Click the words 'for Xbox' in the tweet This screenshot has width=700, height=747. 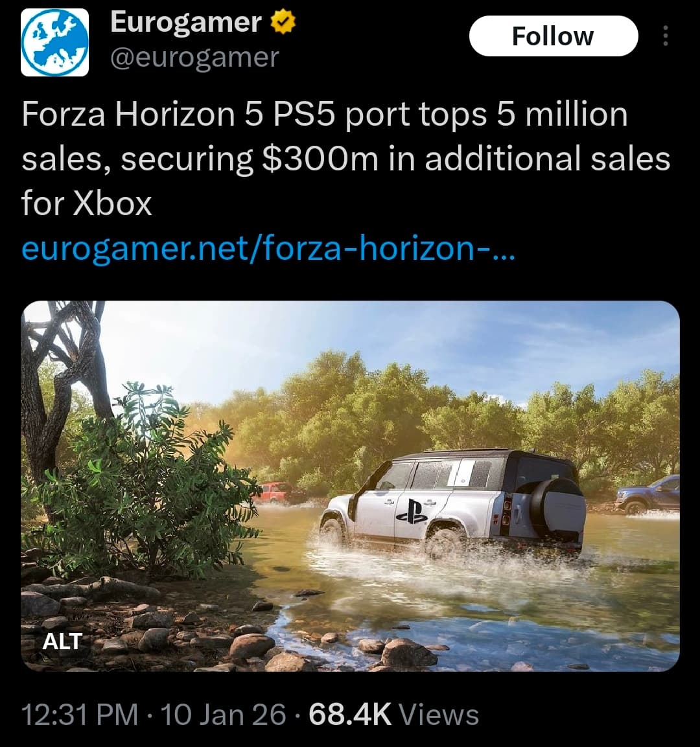[86, 203]
